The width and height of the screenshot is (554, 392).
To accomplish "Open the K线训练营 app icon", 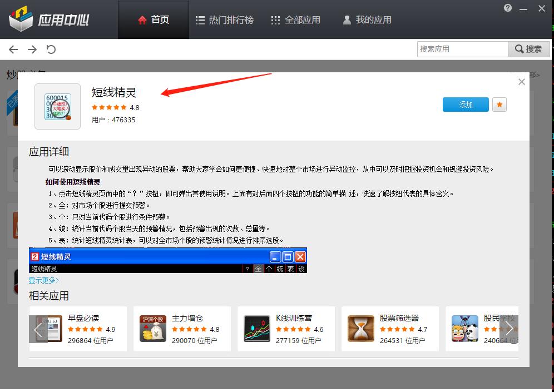I will [x=256, y=329].
